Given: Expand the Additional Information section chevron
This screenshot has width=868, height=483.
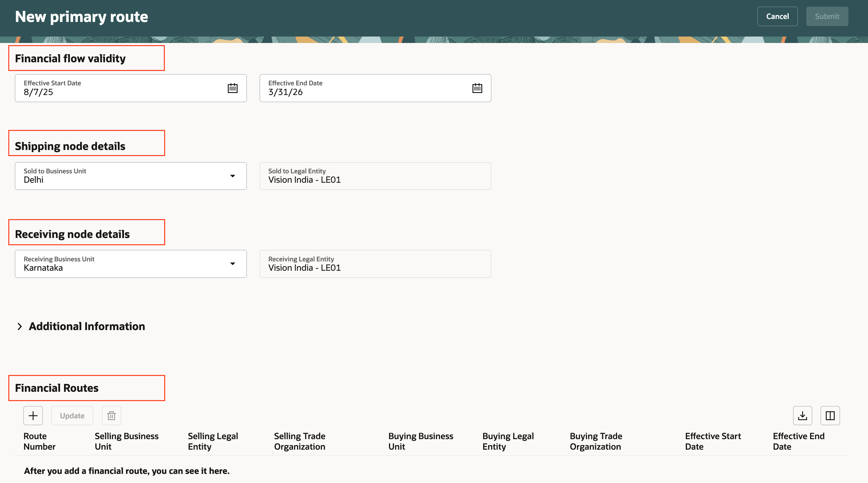Looking at the screenshot, I should tap(20, 326).
